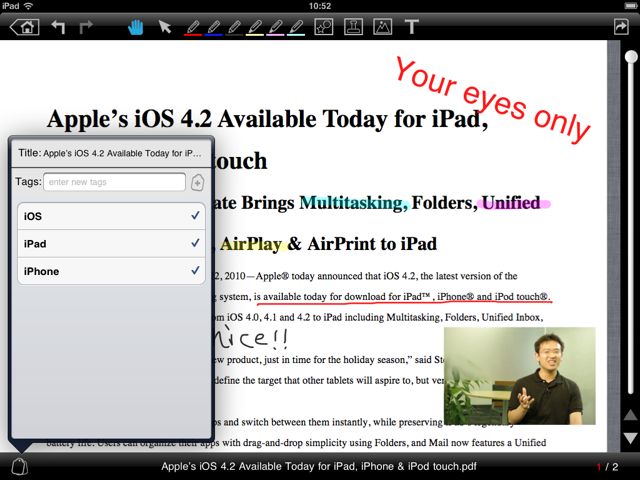The width and height of the screenshot is (640, 480).
Task: Open the shapes tool
Action: point(324,27)
